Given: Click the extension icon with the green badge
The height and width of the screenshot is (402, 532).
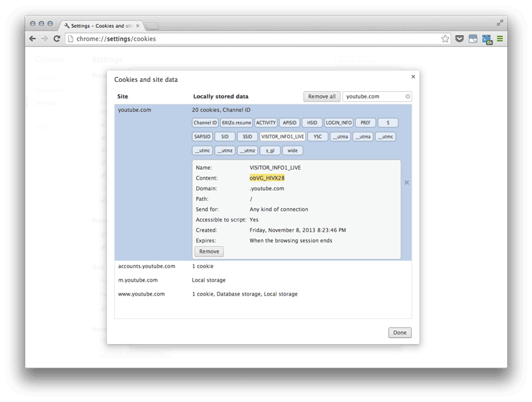Looking at the screenshot, I should (x=487, y=39).
